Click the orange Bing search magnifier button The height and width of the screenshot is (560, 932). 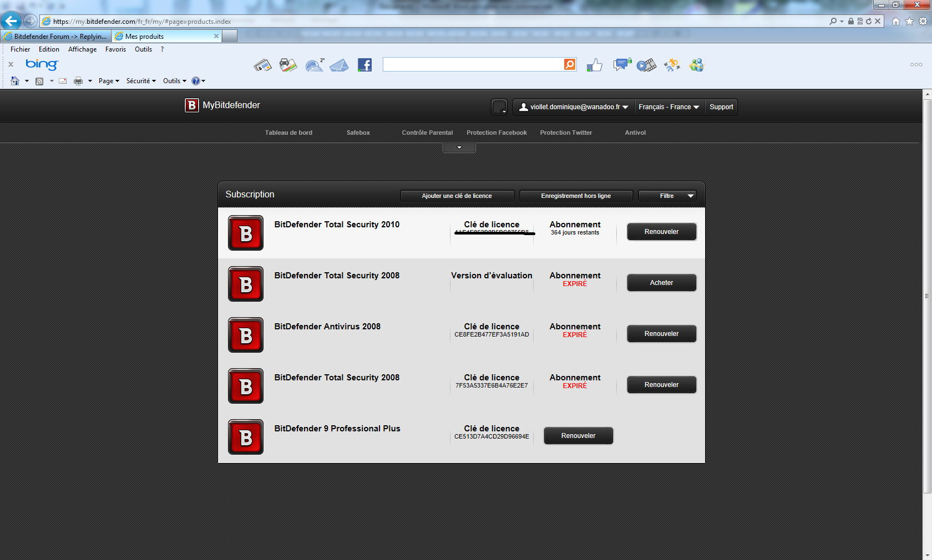(x=570, y=64)
